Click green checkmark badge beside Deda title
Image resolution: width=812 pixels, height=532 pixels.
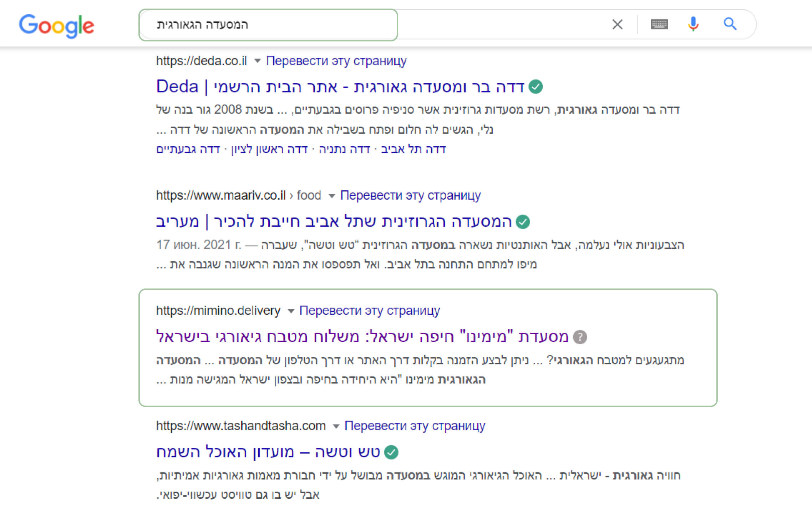[x=536, y=87]
